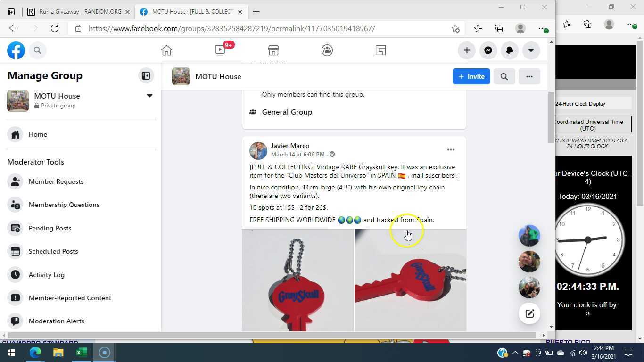
Task: Open the post's three-dot options menu
Action: click(x=451, y=150)
